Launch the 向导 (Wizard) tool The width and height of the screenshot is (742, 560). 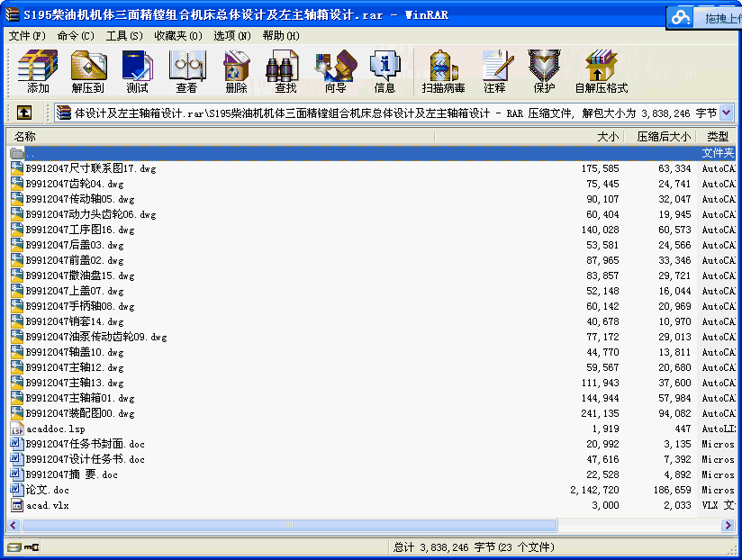click(335, 72)
